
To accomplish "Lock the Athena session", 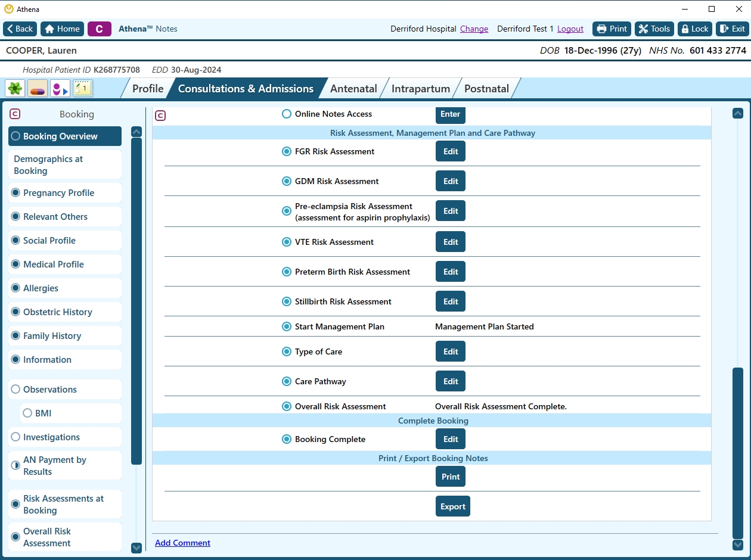I will click(x=695, y=29).
